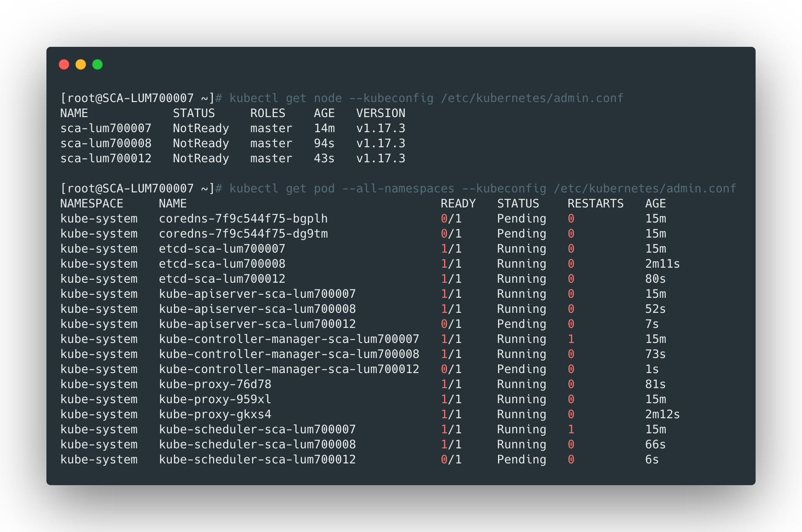Click the ROLES column header
The image size is (802, 532).
(268, 113)
